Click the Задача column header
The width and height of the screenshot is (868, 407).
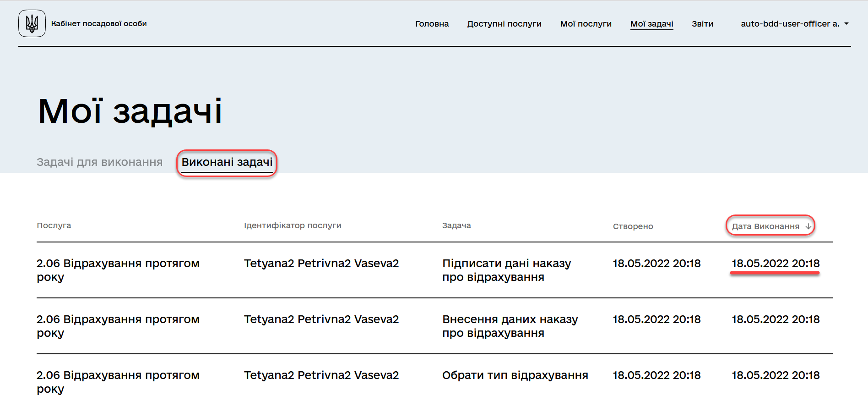(x=456, y=225)
